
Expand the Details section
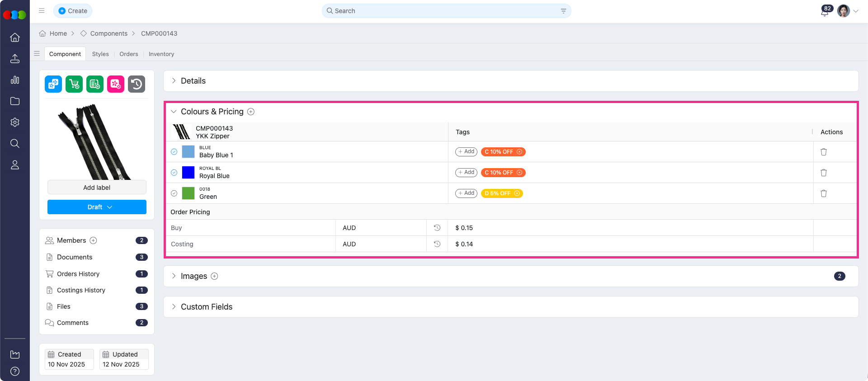click(x=193, y=81)
